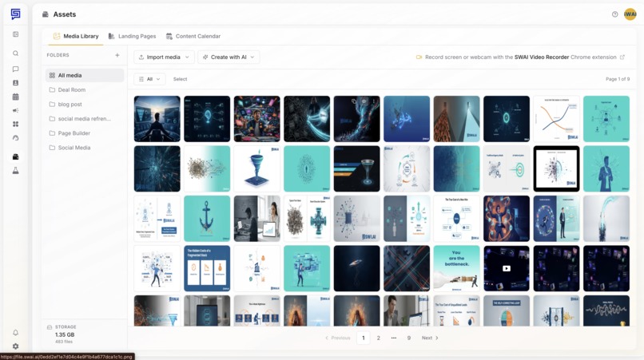Open the video thumbnail with play button

[x=507, y=268]
